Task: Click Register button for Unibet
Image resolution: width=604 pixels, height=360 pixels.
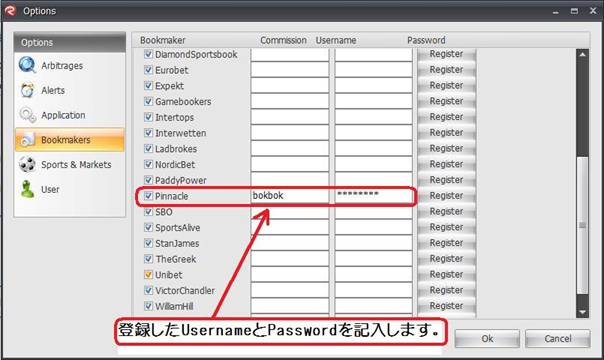Action: click(446, 274)
